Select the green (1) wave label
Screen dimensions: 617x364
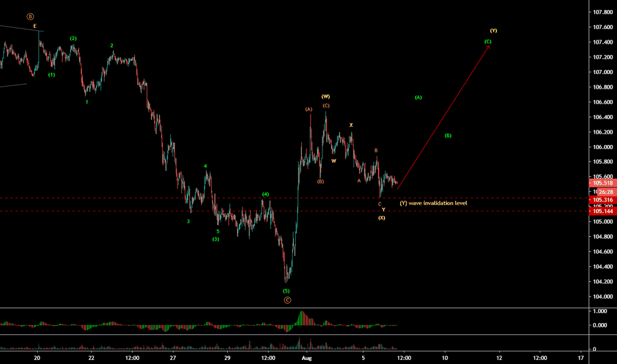[52, 75]
